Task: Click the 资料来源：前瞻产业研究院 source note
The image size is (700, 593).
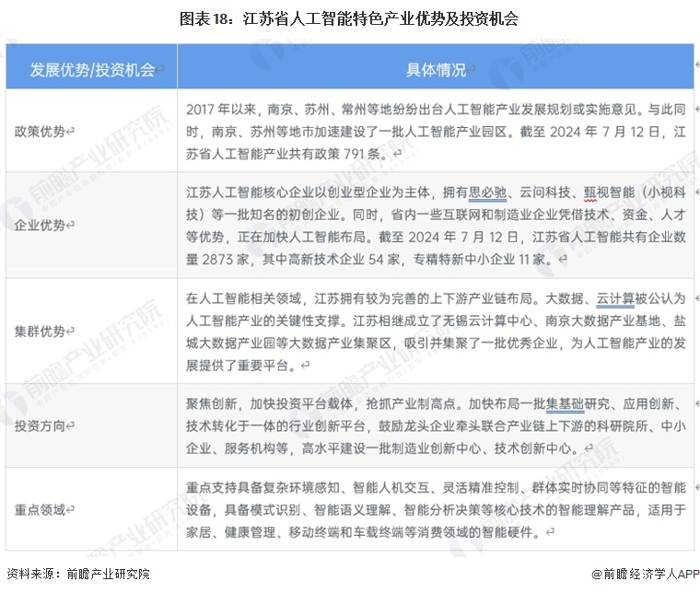Action: [x=77, y=573]
